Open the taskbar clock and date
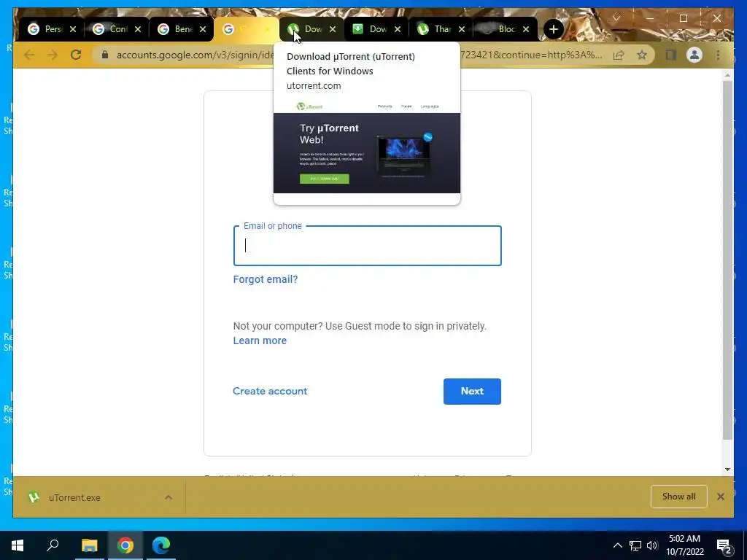Image resolution: width=747 pixels, height=560 pixels. click(x=684, y=545)
